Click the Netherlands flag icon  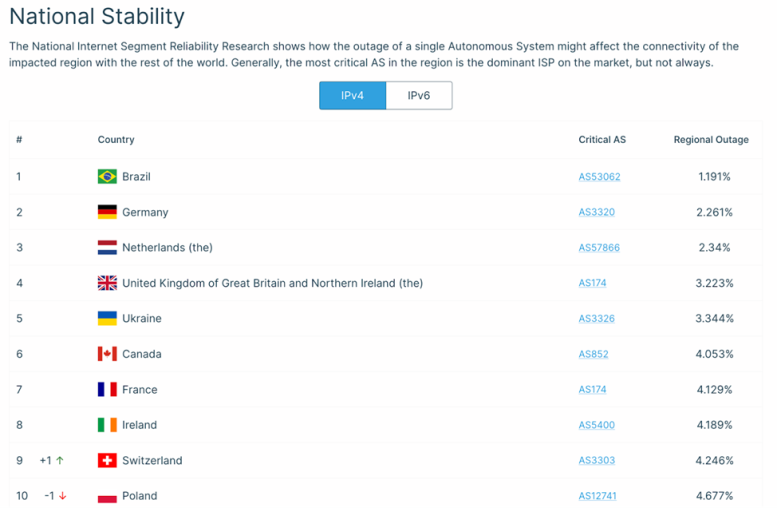pyautogui.click(x=107, y=248)
